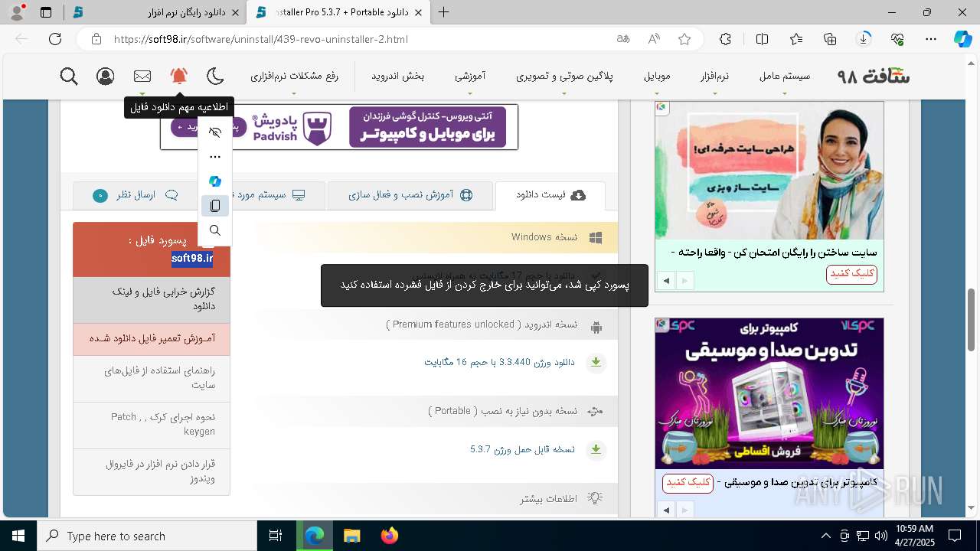Click the browser back arrow

[x=21, y=39]
